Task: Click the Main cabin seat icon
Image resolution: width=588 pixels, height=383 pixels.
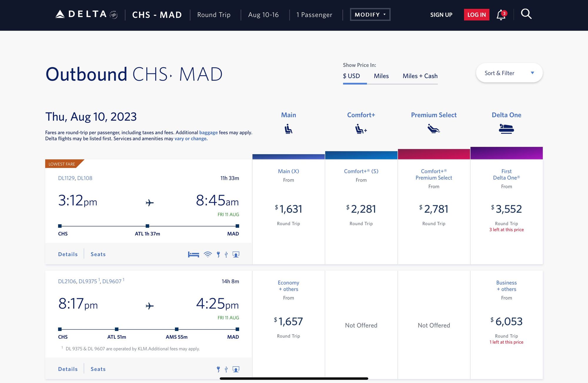Action: point(288,129)
